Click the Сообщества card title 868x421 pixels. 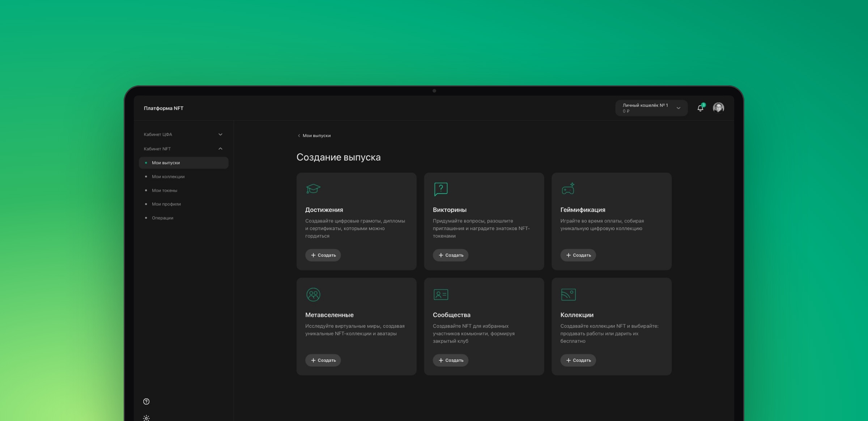pyautogui.click(x=451, y=315)
